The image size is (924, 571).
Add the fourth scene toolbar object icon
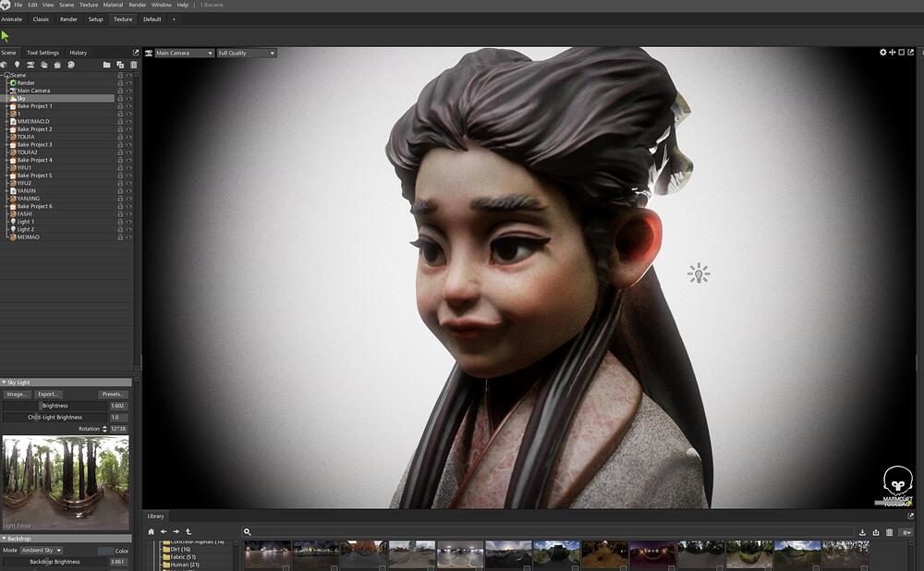[44, 65]
